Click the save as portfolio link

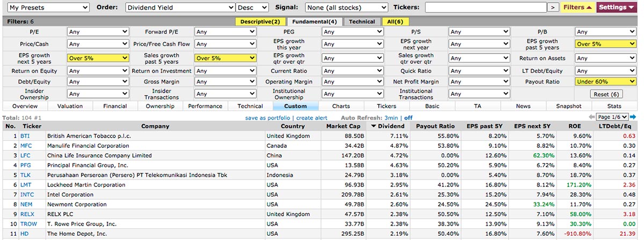pyautogui.click(x=268, y=118)
